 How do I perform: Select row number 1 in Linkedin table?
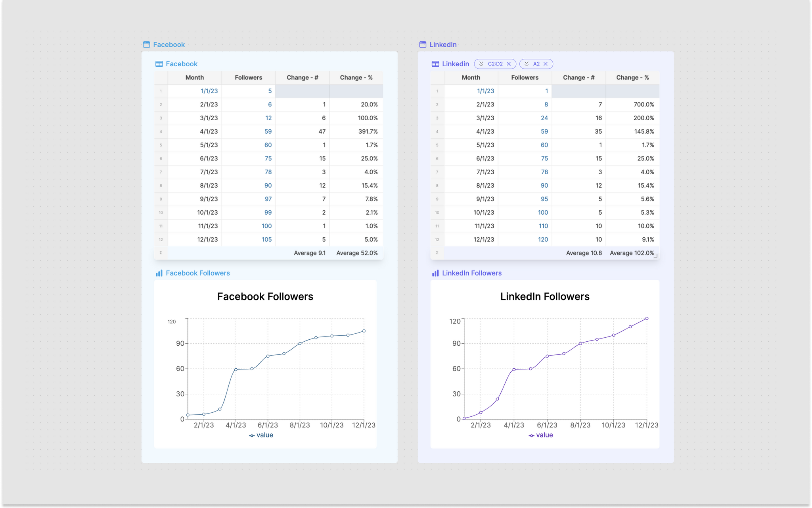click(x=437, y=91)
